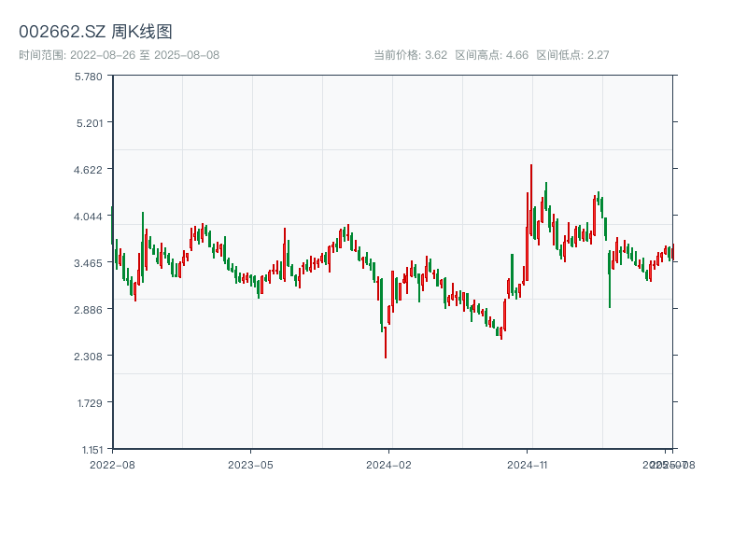Screen dimensions: 747x560
Task: Click the 002662.SZ 周K线图 chart title
Action: click(x=95, y=32)
